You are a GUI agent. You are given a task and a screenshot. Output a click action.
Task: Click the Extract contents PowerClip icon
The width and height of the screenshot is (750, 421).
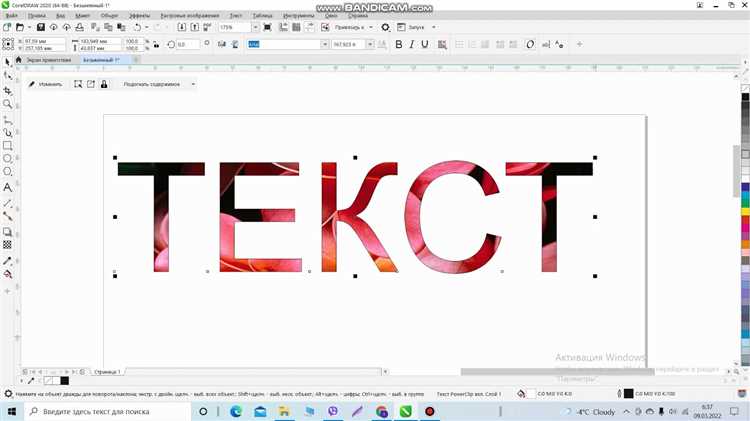91,84
